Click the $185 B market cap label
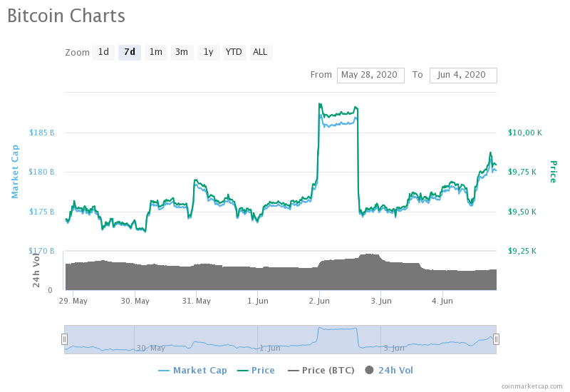The width and height of the screenshot is (570, 392). click(x=42, y=133)
